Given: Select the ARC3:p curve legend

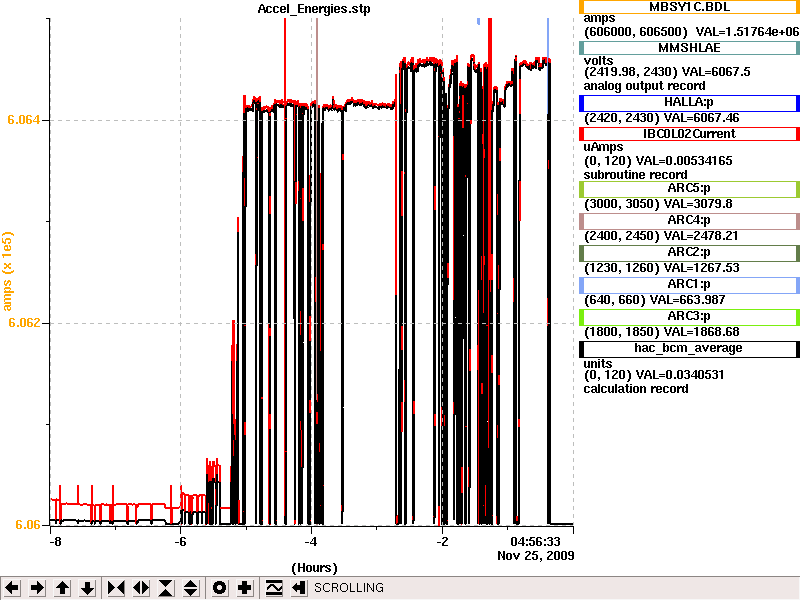Looking at the screenshot, I should [689, 317].
